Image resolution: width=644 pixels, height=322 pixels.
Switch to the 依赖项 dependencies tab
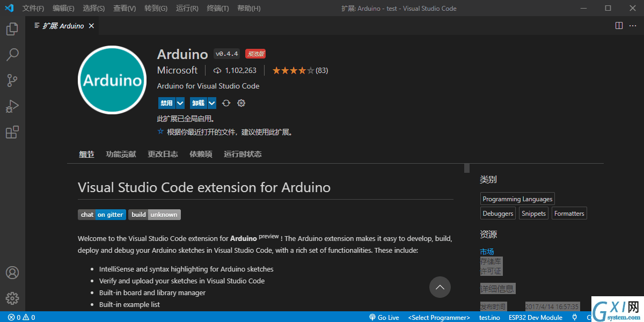[201, 154]
